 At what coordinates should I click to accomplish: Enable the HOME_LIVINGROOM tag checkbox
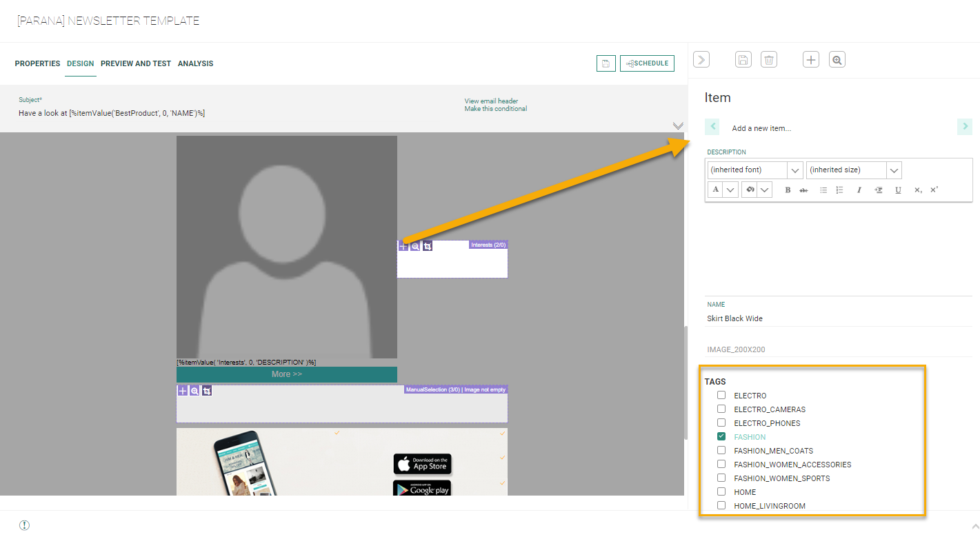coord(721,505)
